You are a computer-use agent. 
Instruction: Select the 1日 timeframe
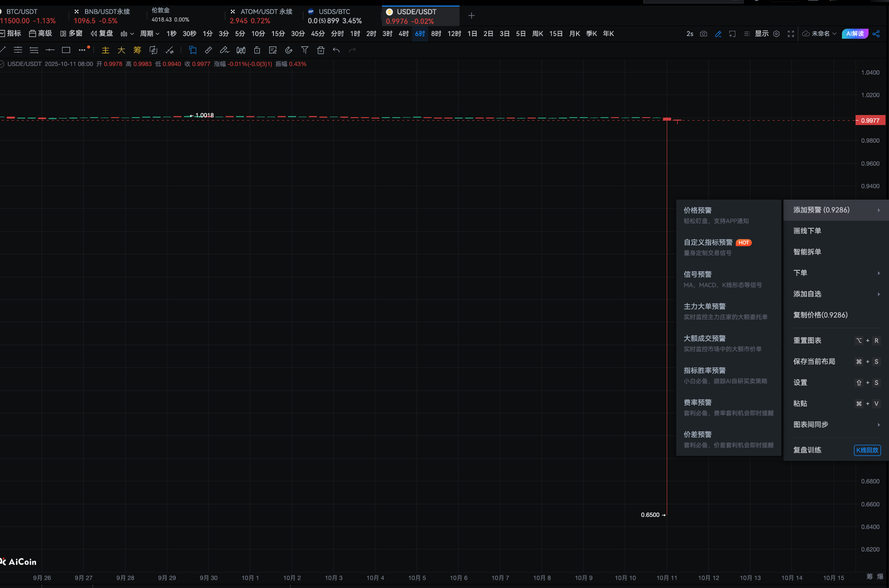tap(472, 34)
